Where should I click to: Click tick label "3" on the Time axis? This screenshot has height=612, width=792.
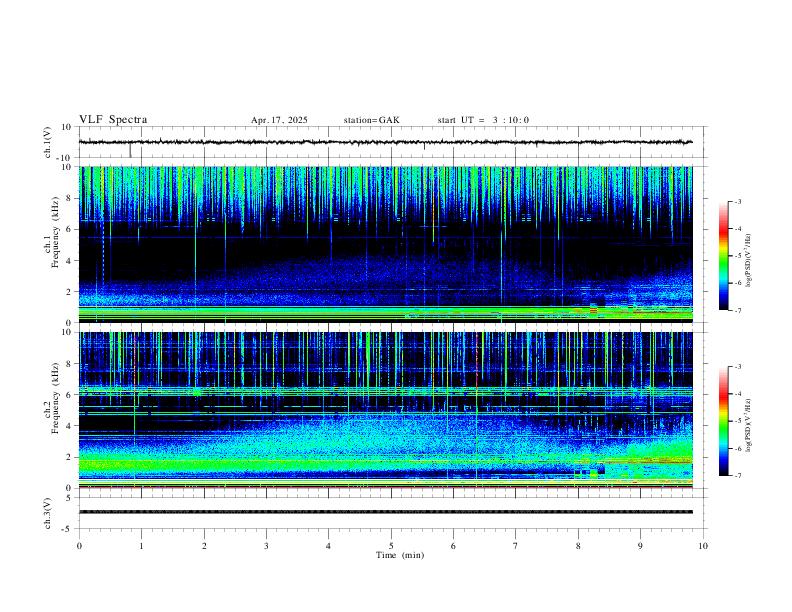click(x=266, y=546)
